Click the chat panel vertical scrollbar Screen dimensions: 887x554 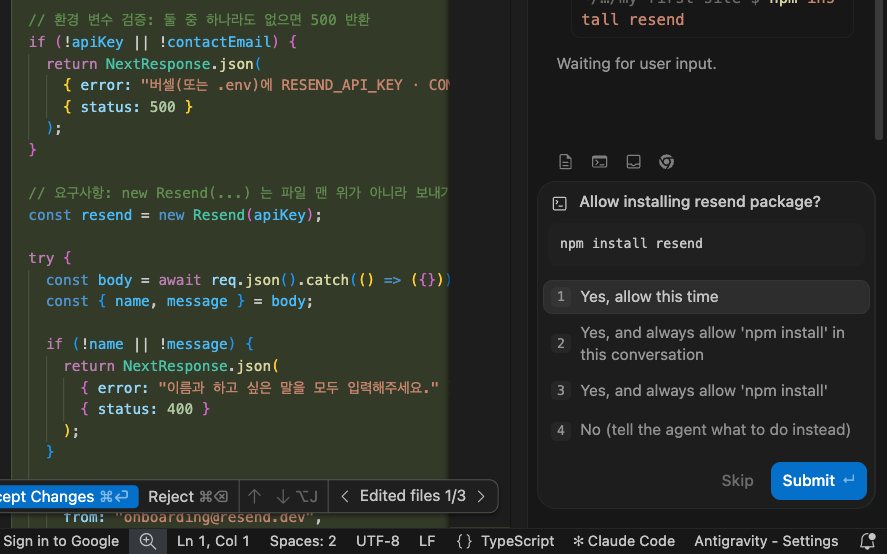[x=878, y=68]
